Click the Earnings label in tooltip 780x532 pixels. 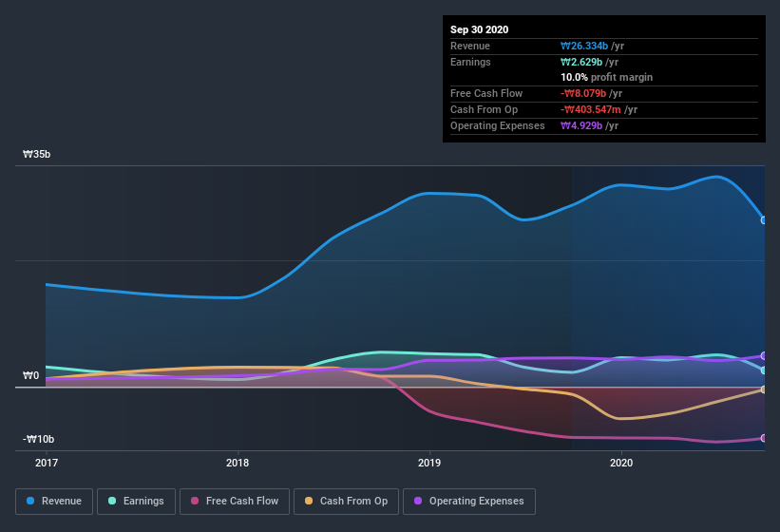click(470, 62)
